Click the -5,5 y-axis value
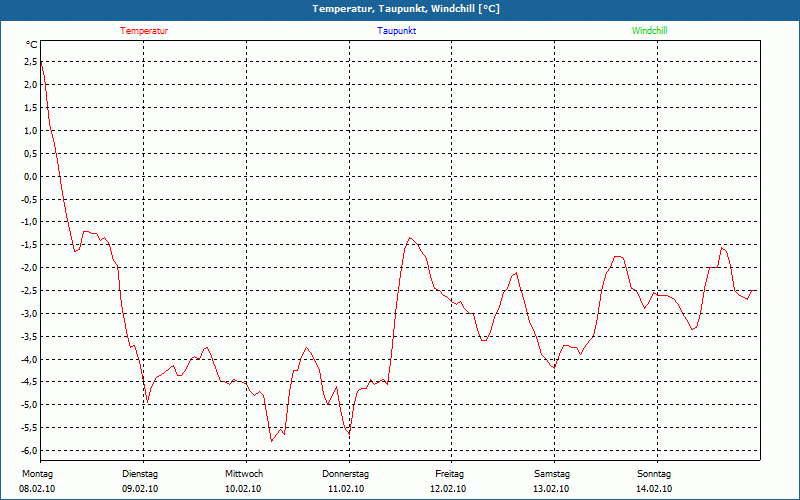 (30, 428)
